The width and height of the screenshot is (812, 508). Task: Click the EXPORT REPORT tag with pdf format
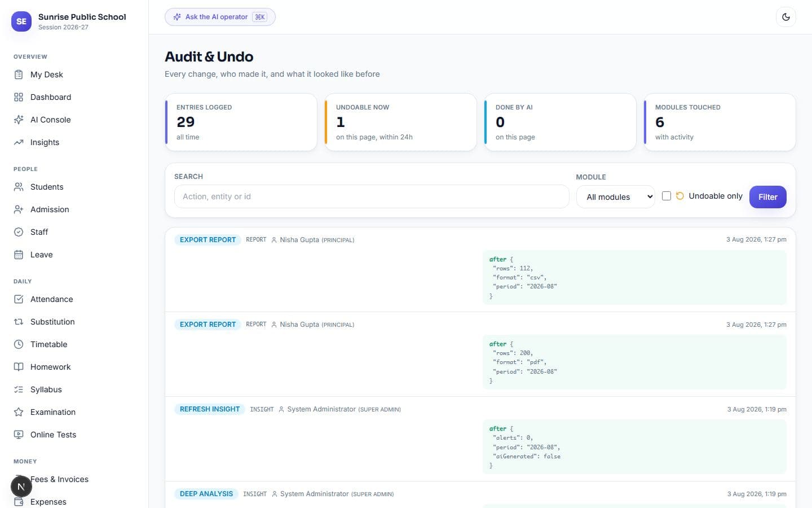pyautogui.click(x=208, y=325)
